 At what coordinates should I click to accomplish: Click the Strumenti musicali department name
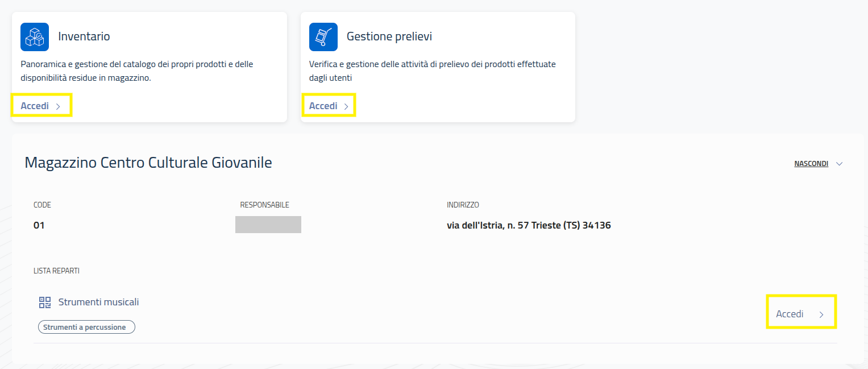[x=98, y=302]
